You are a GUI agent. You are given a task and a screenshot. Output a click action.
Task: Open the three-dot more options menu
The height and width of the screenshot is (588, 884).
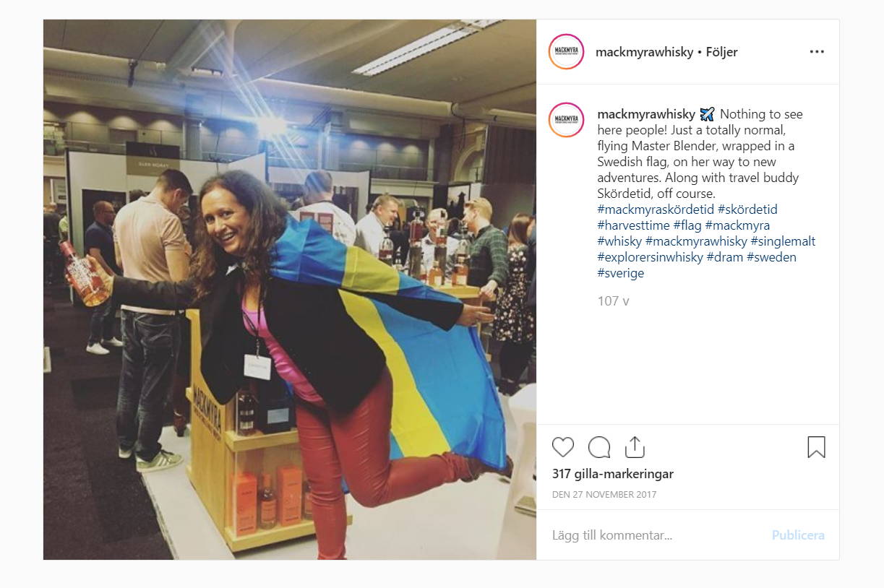[x=817, y=52]
